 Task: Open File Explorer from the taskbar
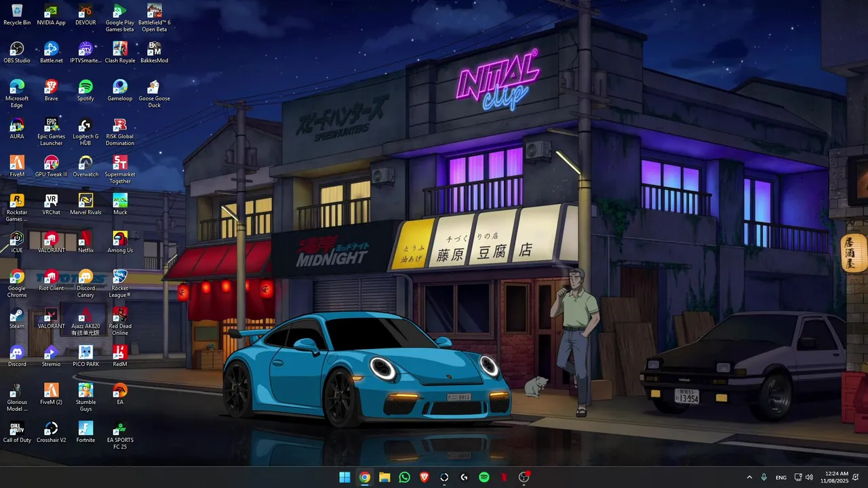point(384,477)
